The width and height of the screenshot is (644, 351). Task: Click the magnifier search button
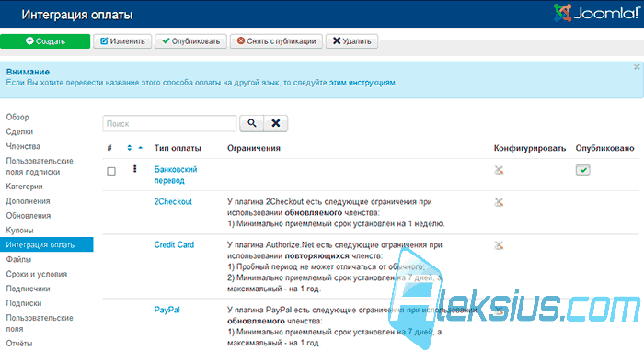click(x=252, y=123)
